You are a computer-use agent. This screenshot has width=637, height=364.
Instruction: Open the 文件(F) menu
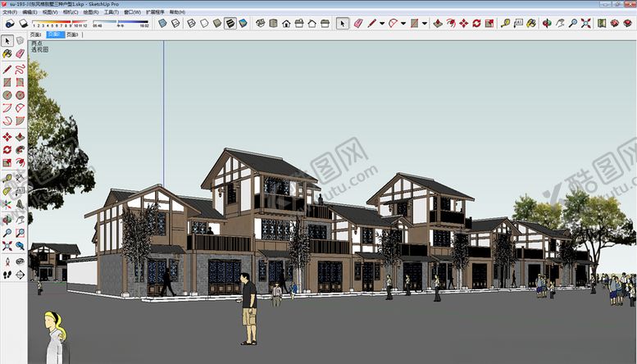pos(10,12)
